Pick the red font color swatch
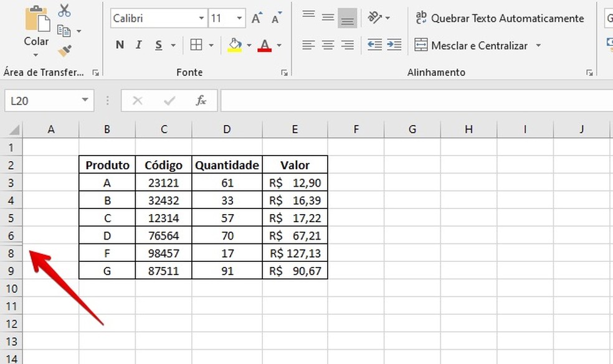This screenshot has width=613, height=364. 264,50
